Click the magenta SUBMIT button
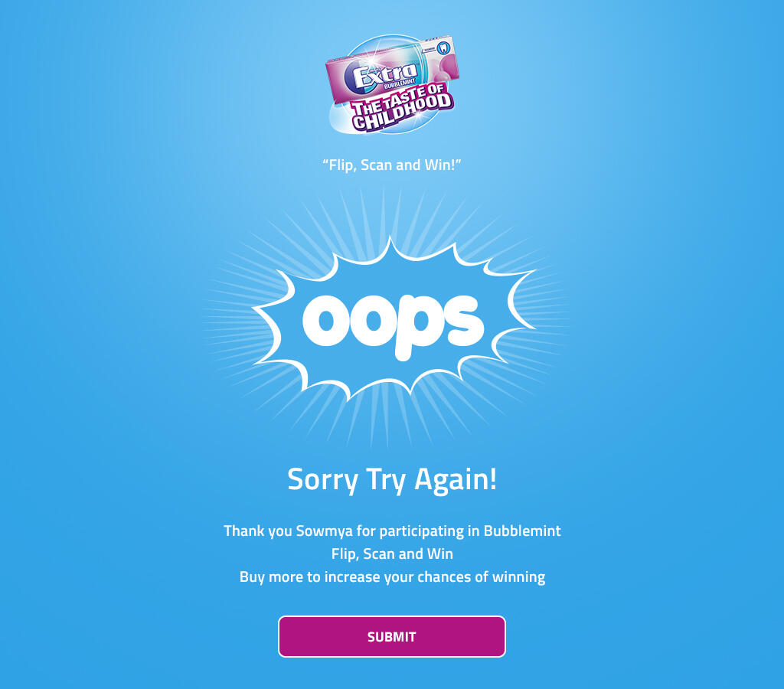This screenshot has width=784, height=689. (x=391, y=636)
